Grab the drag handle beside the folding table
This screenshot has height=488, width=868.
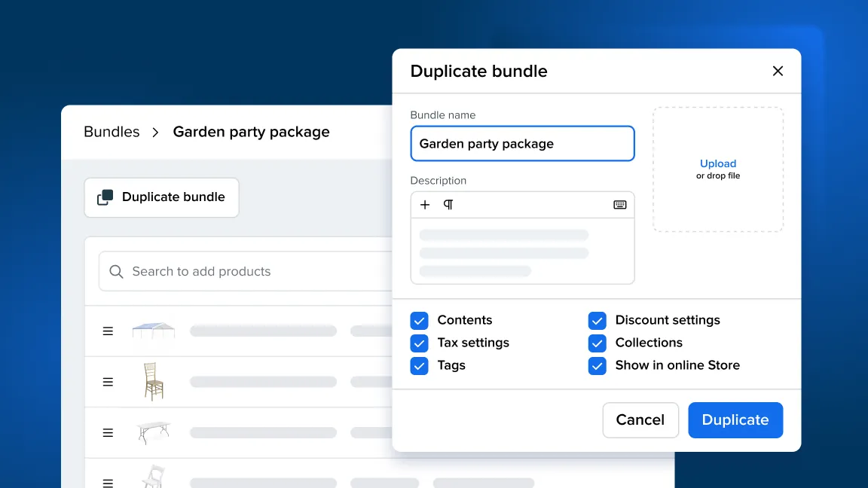pyautogui.click(x=108, y=433)
